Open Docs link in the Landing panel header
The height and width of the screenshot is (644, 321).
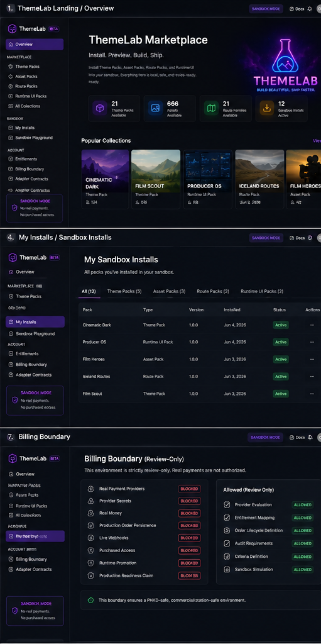pyautogui.click(x=297, y=9)
